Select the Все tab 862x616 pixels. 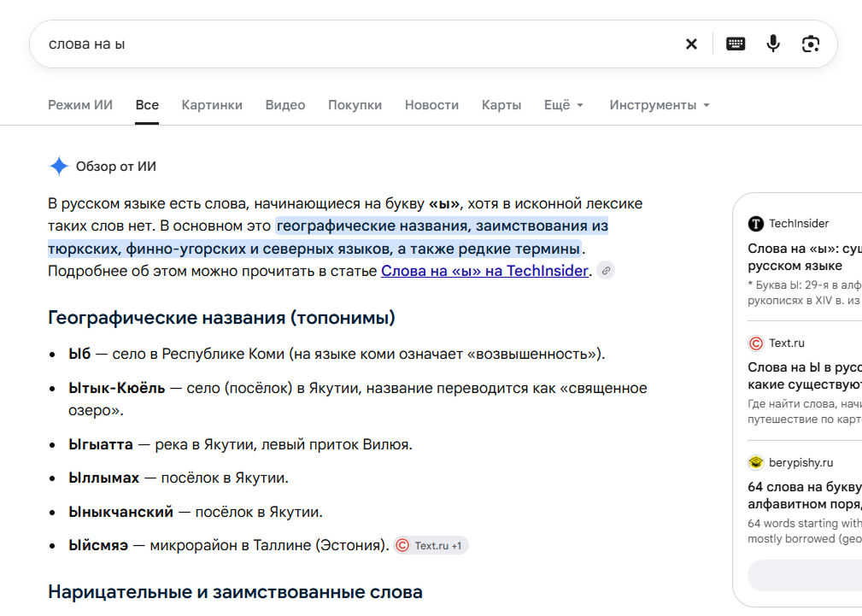tap(147, 105)
